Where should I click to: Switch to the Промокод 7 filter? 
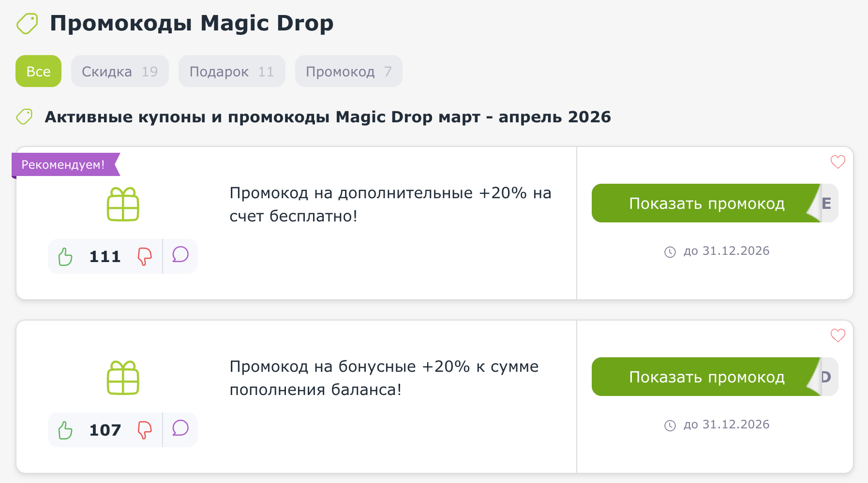click(x=348, y=71)
